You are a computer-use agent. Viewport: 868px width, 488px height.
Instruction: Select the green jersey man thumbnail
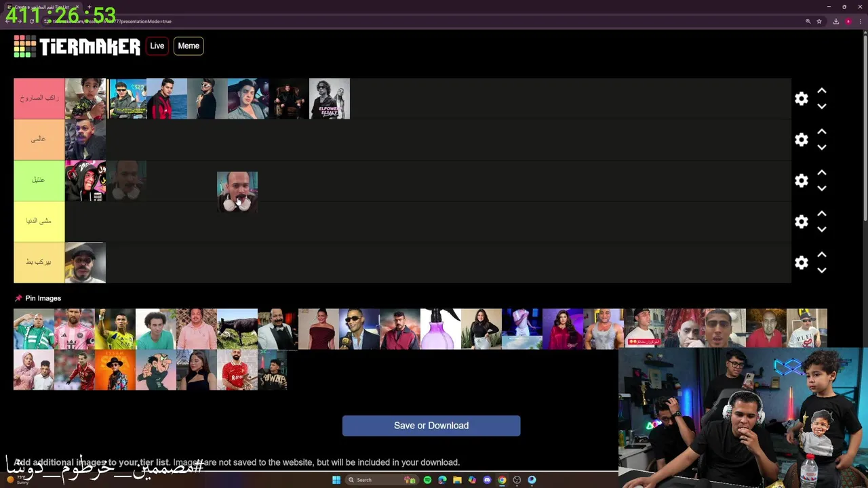tap(34, 329)
